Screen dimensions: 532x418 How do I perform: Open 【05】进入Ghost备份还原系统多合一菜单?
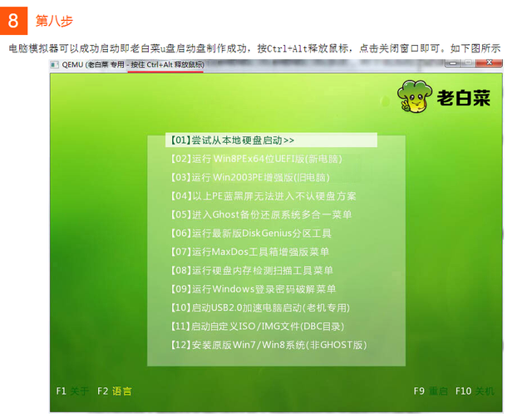click(x=261, y=214)
